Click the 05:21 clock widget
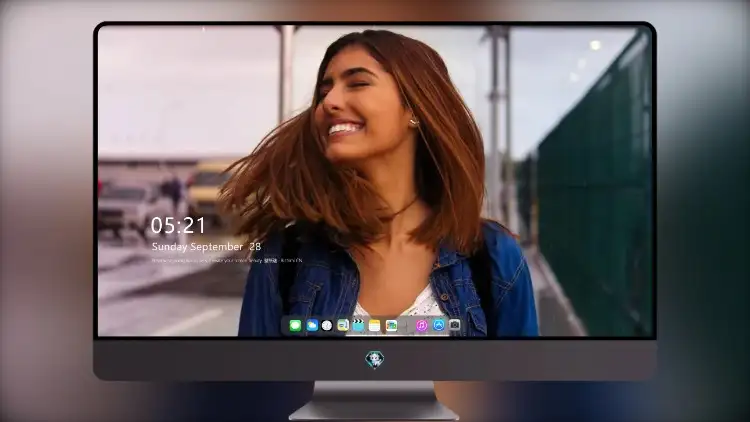 pos(178,225)
